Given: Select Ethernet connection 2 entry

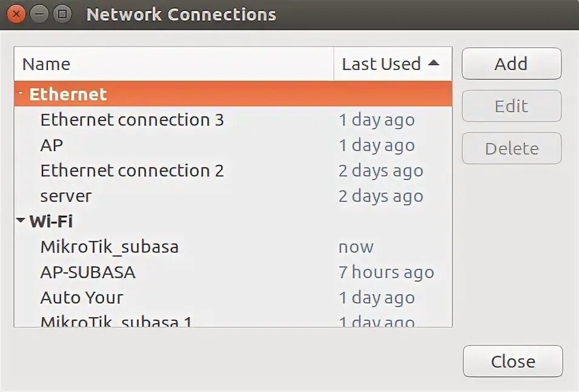Looking at the screenshot, I should [x=132, y=171].
